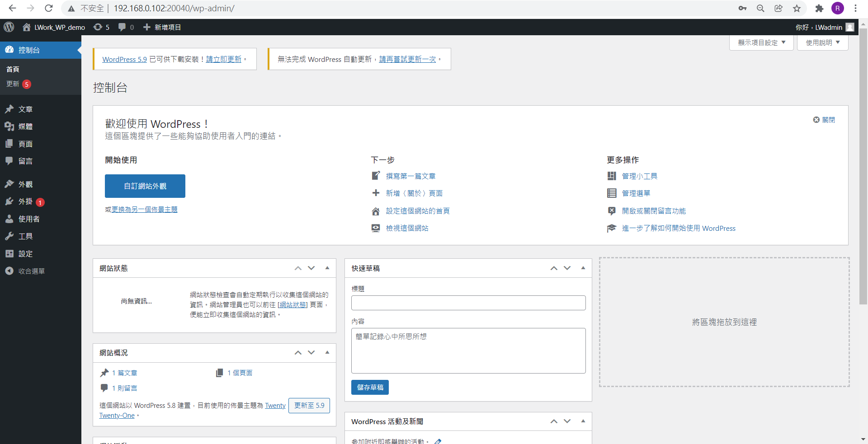The width and height of the screenshot is (868, 444).
Task: Open 文章 posts pin icon in sidebar
Action: pos(9,109)
